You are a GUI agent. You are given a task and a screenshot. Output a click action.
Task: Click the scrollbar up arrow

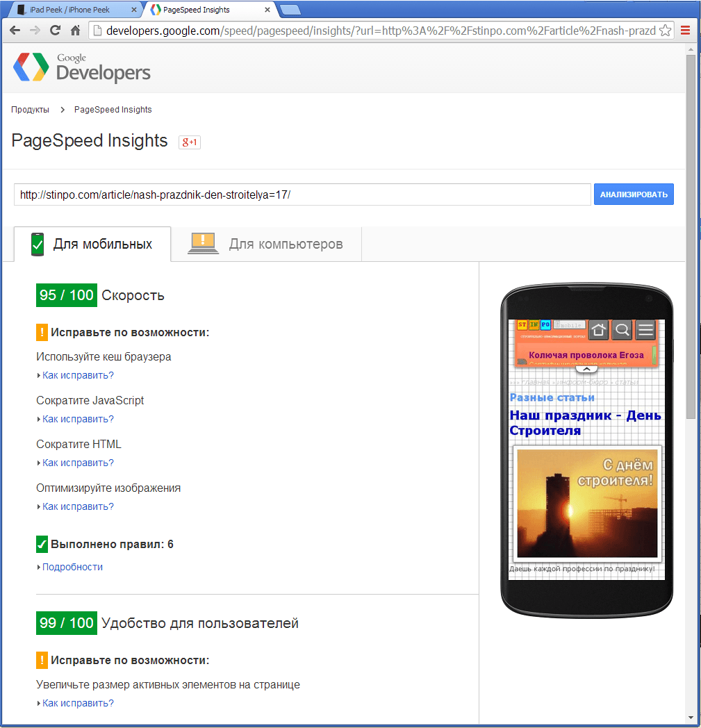[691, 49]
